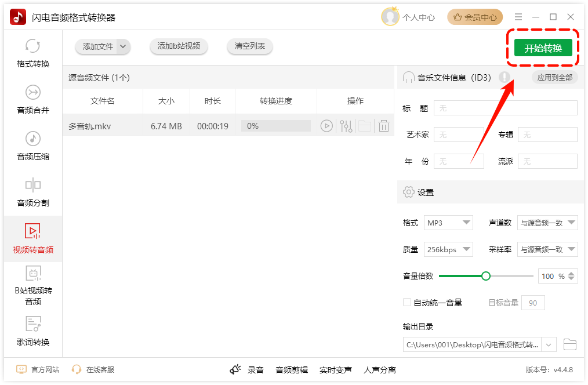Screen dimensions: 588x385
Task: Click the app logo icon
Action: click(18, 17)
